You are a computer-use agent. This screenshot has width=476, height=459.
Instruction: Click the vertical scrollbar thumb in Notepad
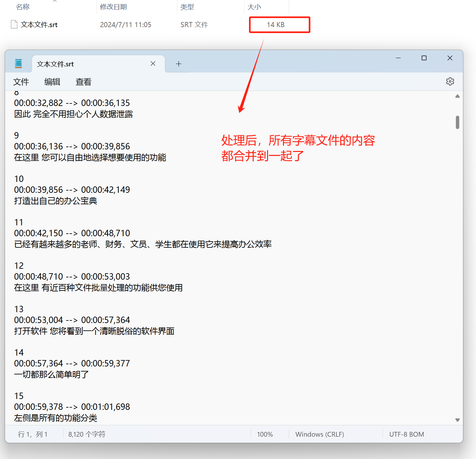point(457,122)
